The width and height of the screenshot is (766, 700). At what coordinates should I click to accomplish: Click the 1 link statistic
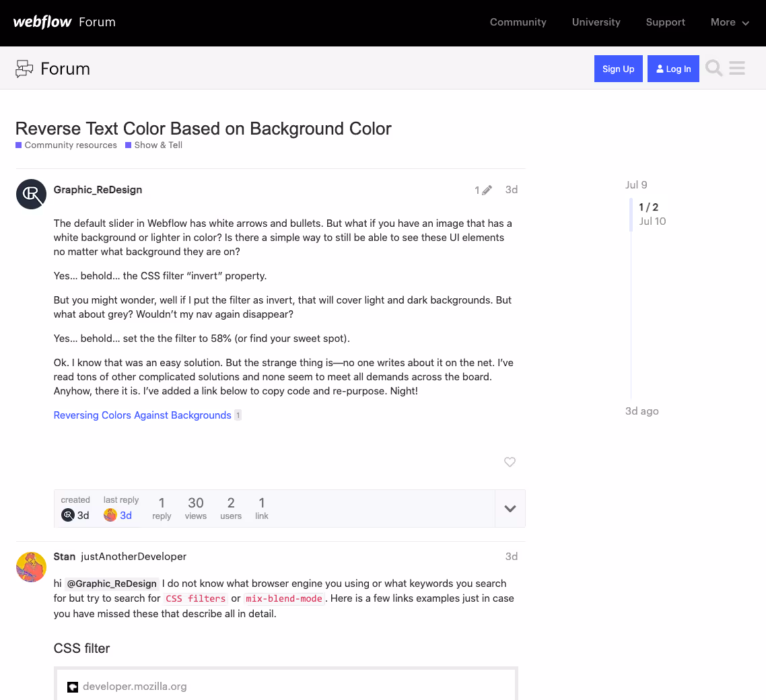pos(262,509)
